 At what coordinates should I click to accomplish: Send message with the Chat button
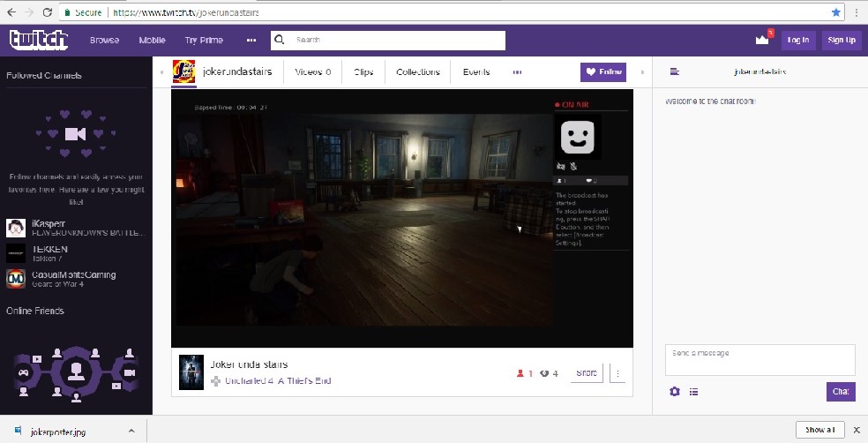click(x=841, y=392)
